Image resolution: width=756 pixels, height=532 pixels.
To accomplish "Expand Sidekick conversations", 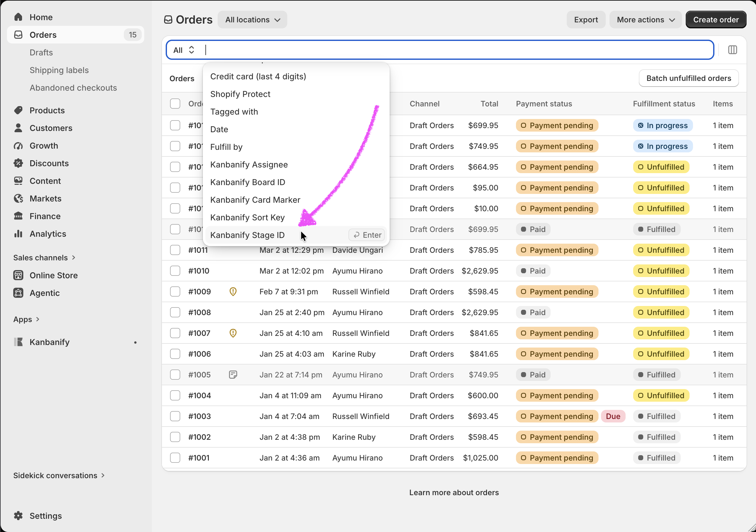I will pyautogui.click(x=59, y=476).
